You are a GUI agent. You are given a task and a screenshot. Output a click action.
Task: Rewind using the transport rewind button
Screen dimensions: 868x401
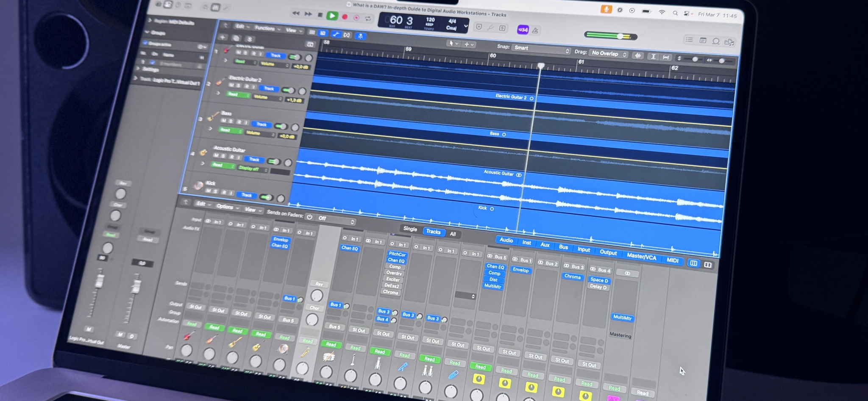296,14
